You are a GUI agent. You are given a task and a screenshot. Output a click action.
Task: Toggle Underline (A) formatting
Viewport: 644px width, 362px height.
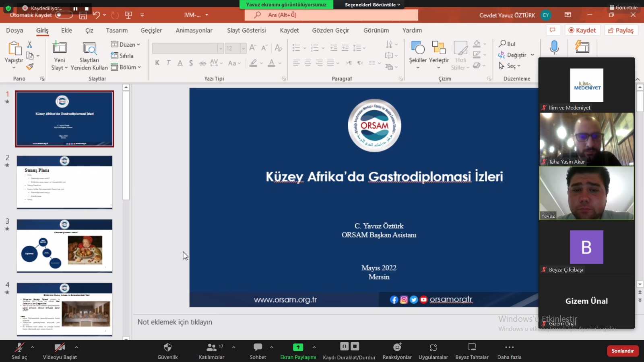click(180, 63)
